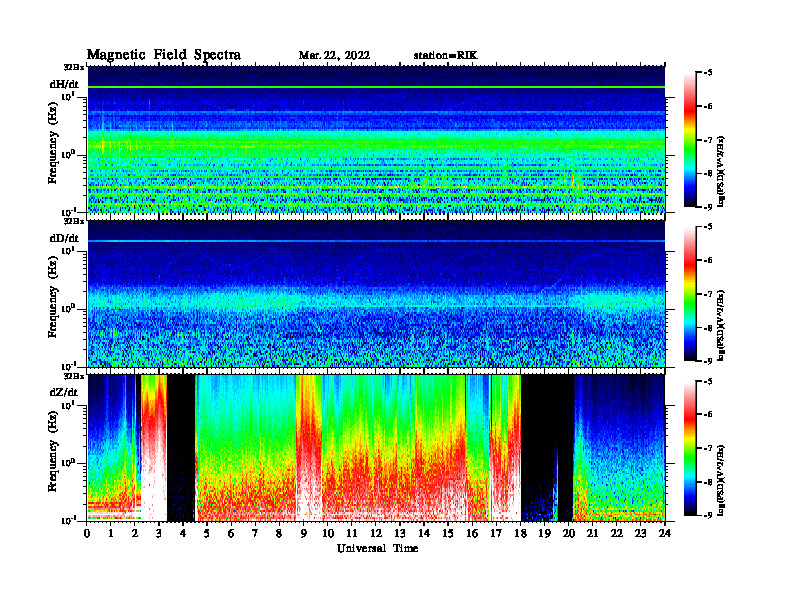
Task: Click hour tick label '15' on time axis
Action: point(448,534)
